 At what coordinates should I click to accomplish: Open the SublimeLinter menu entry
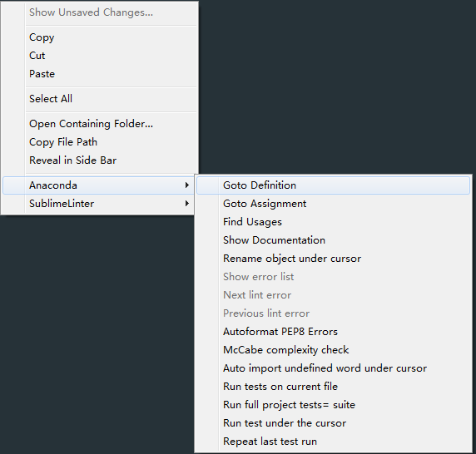(x=98, y=204)
